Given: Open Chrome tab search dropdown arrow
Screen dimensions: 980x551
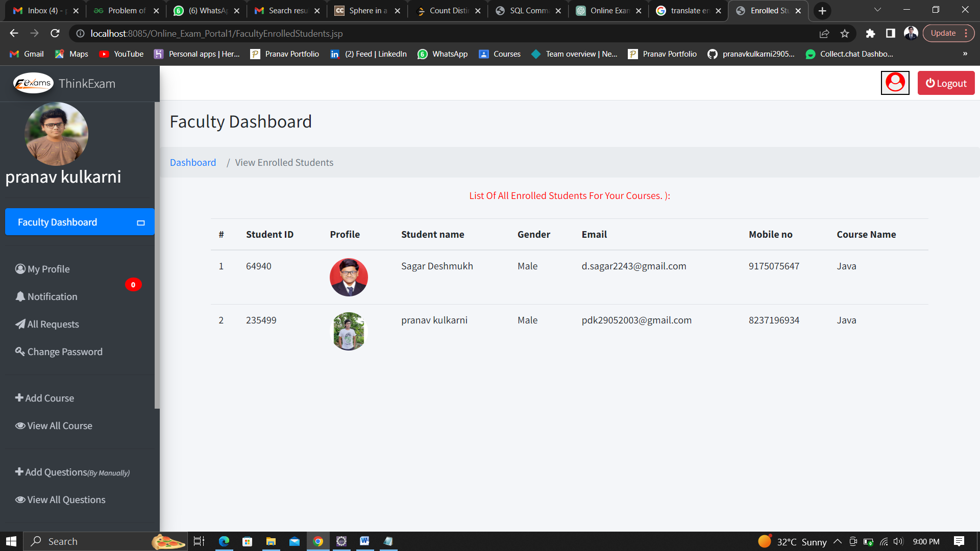Looking at the screenshot, I should [877, 10].
